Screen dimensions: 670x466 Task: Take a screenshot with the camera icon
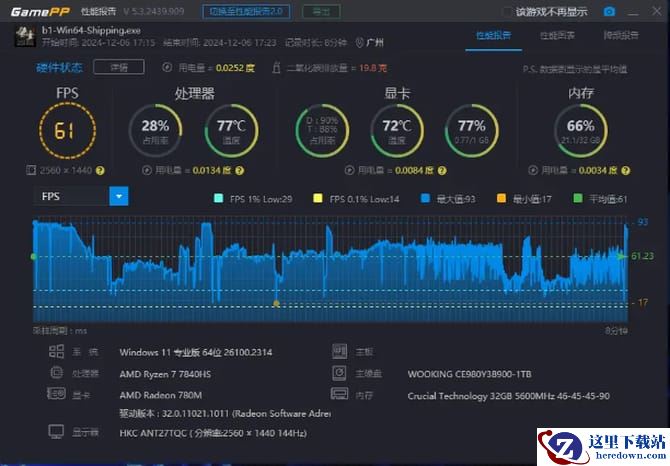tap(609, 12)
